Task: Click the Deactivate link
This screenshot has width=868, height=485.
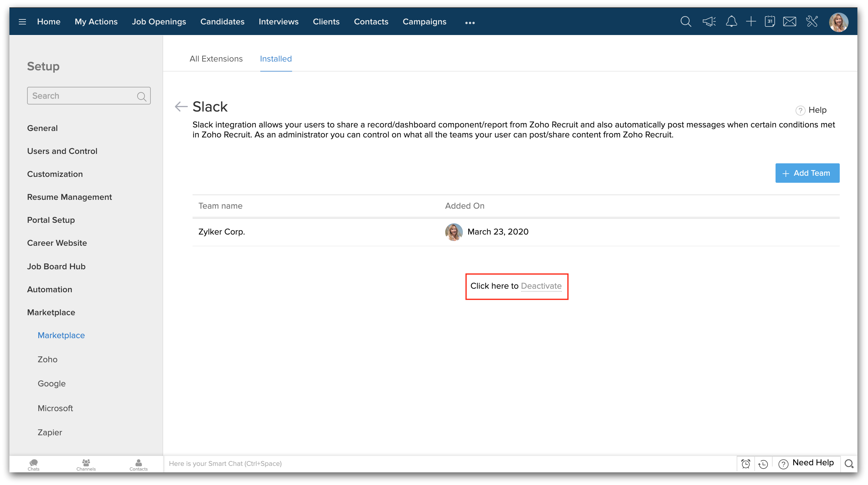Action: click(541, 286)
